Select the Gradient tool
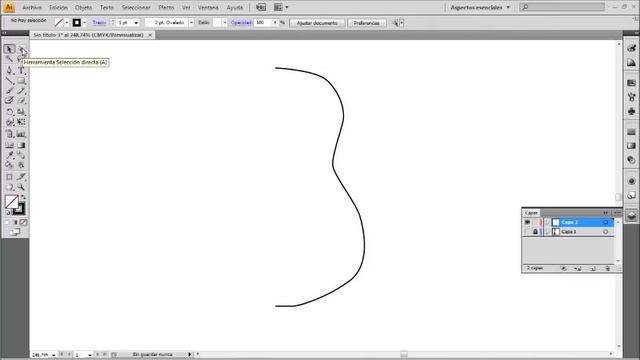This screenshot has width=640, height=360. (x=21, y=145)
